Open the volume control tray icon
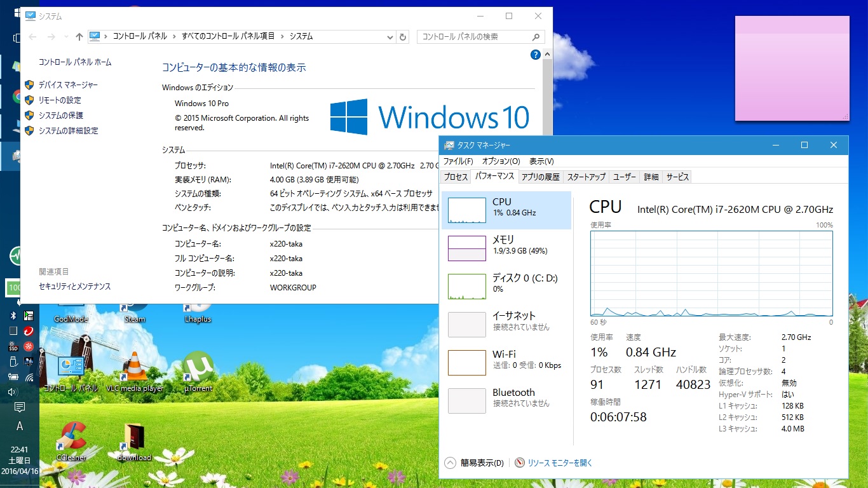 [13, 392]
